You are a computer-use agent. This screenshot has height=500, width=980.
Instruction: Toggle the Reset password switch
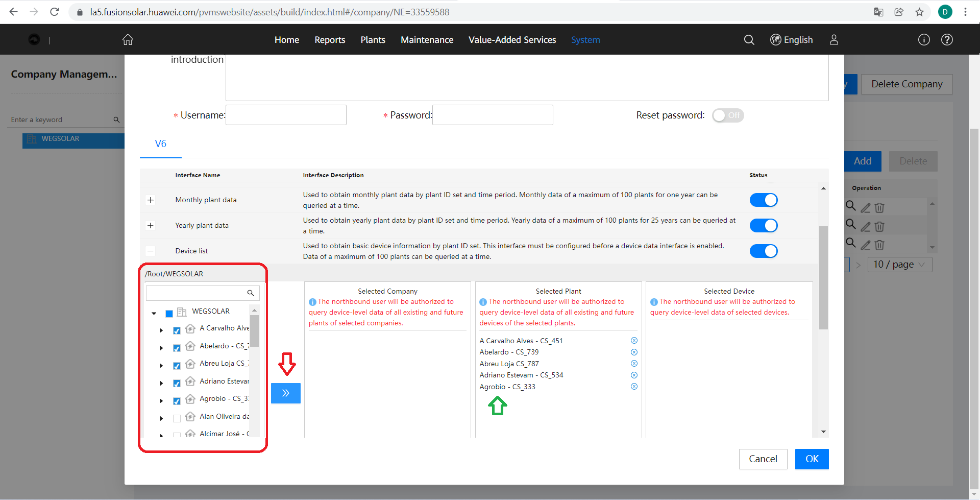[x=728, y=115]
